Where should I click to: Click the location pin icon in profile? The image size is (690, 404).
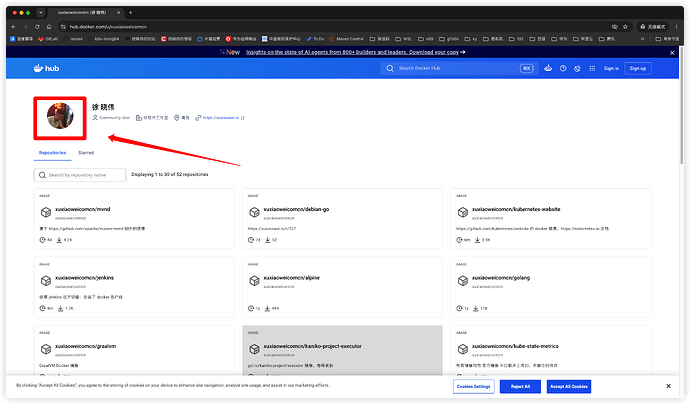176,118
